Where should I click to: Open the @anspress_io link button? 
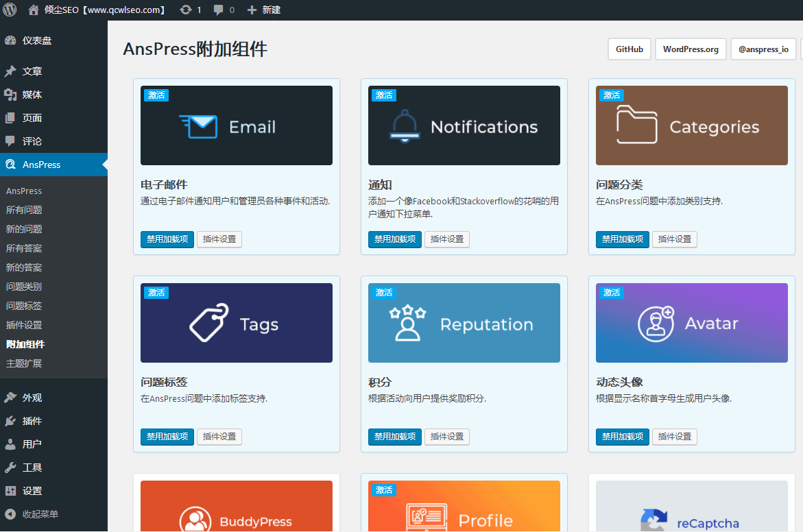coord(763,49)
